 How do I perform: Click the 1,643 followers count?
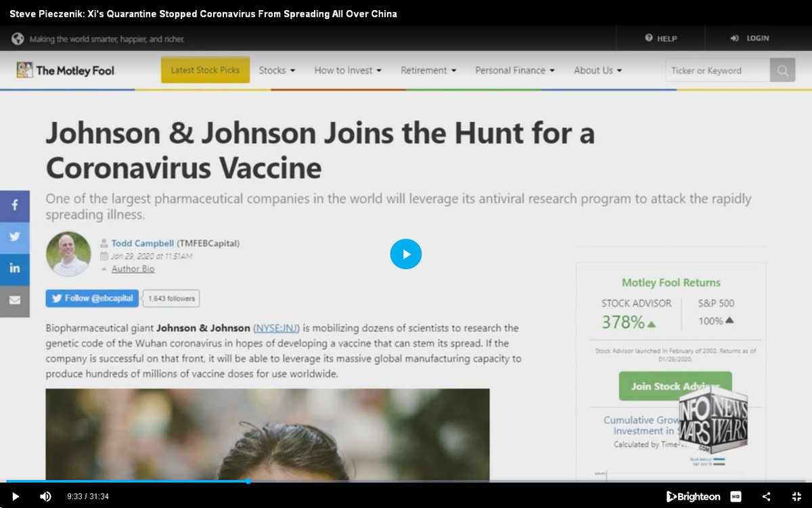point(171,298)
